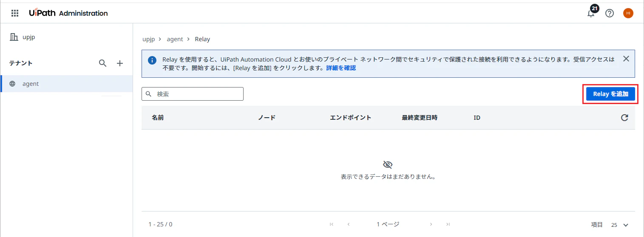
Task: Sort by 最終変更日時 column header
Action: [x=420, y=118]
